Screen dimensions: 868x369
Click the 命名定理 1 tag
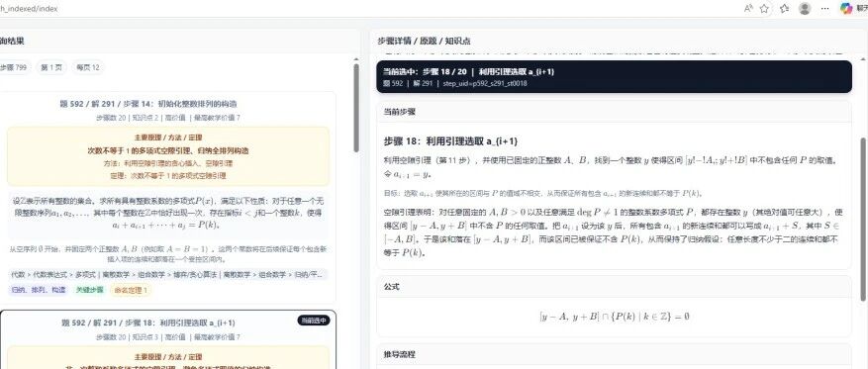pyautogui.click(x=130, y=289)
